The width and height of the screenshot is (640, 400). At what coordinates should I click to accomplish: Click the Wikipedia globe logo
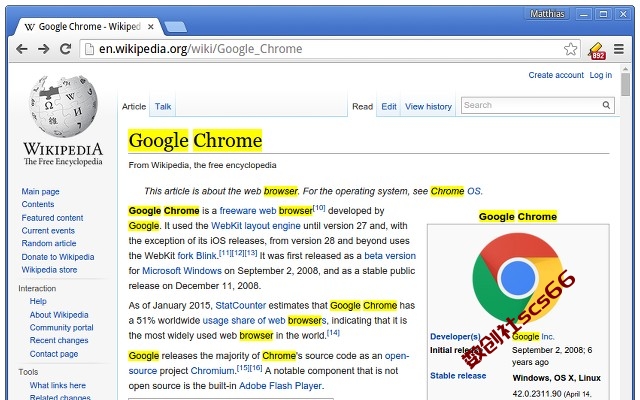[x=63, y=106]
